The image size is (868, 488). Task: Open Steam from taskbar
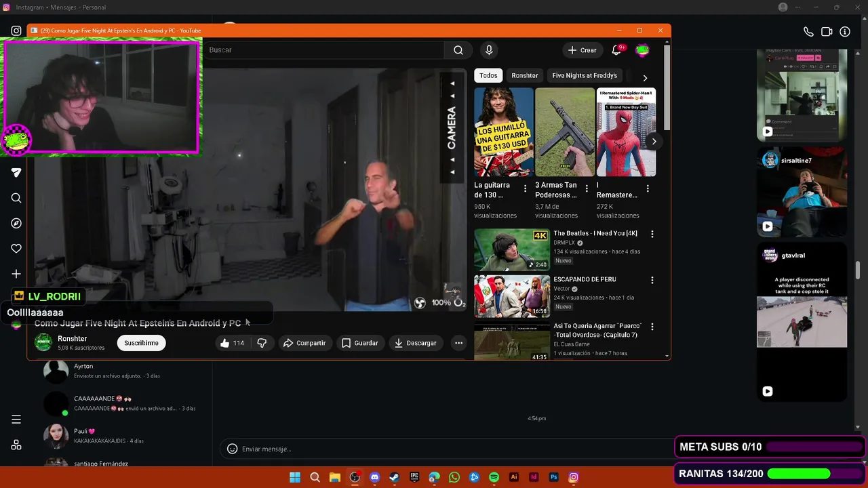click(x=394, y=477)
